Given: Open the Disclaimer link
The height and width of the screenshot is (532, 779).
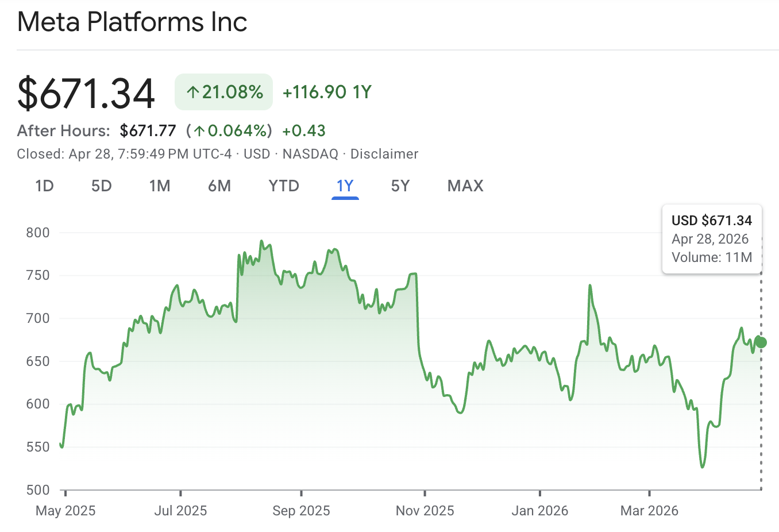Looking at the screenshot, I should 384,153.
